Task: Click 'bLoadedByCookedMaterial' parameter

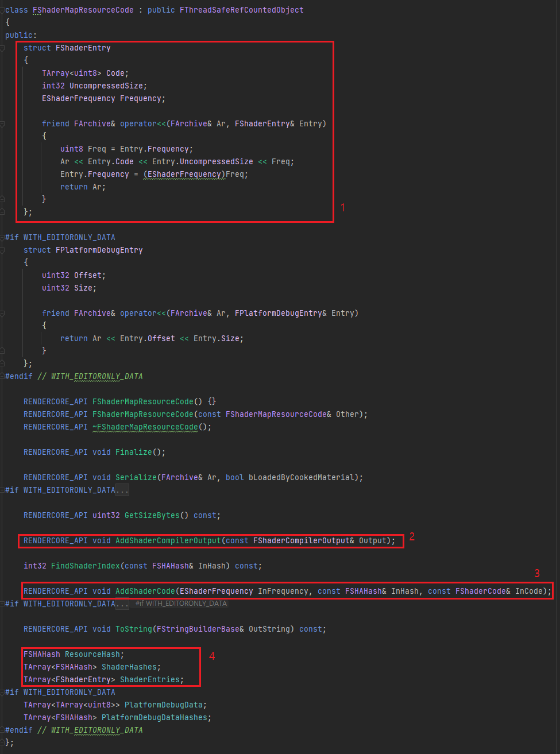Action: coord(302,477)
